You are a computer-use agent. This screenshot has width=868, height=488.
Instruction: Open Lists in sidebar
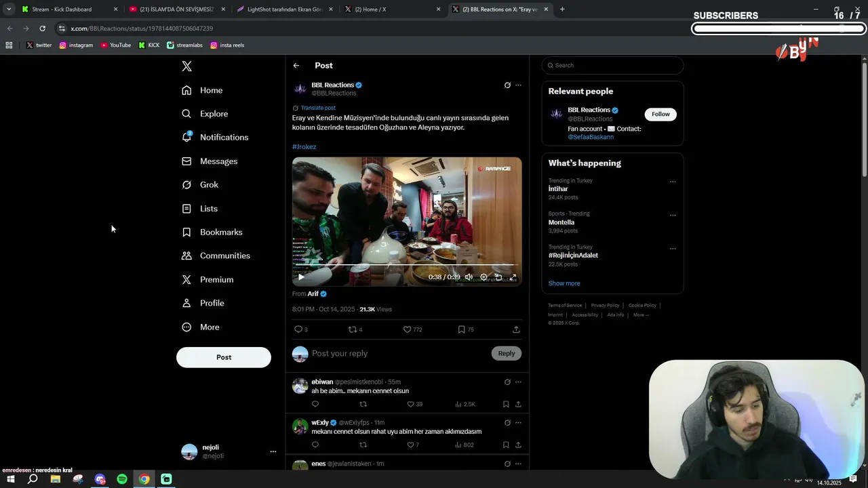coord(199,209)
